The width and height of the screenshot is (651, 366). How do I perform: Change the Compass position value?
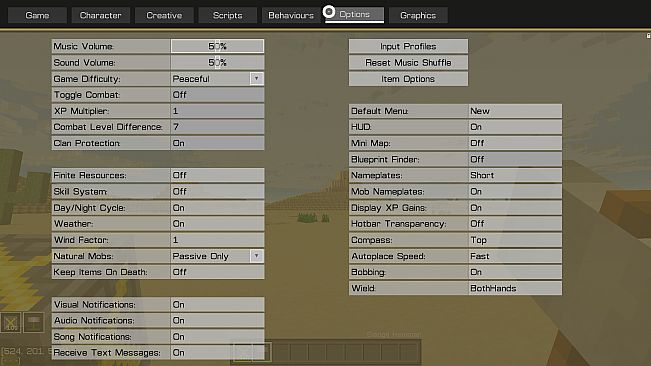click(x=515, y=240)
